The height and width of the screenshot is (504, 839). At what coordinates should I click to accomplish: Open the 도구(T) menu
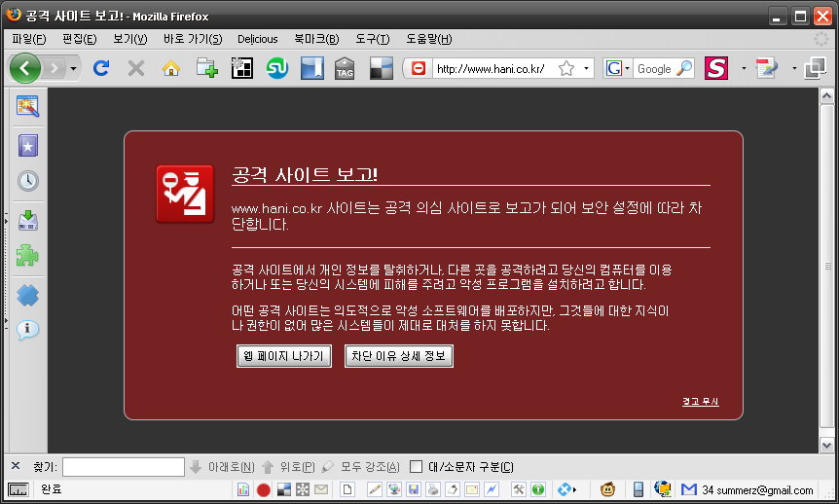373,39
